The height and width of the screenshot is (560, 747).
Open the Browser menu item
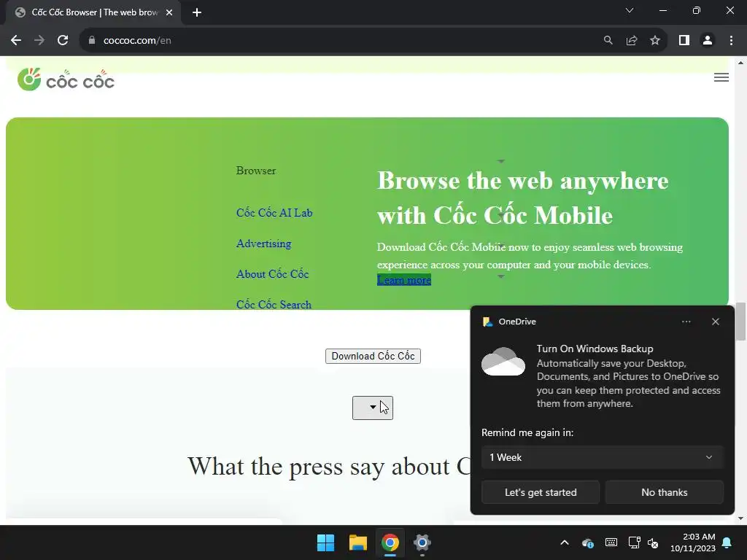(256, 171)
